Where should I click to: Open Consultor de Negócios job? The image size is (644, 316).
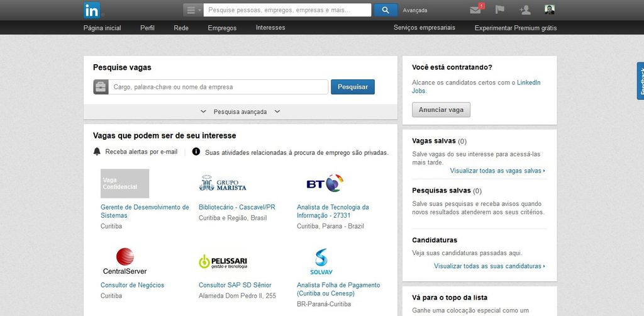pyautogui.click(x=132, y=285)
